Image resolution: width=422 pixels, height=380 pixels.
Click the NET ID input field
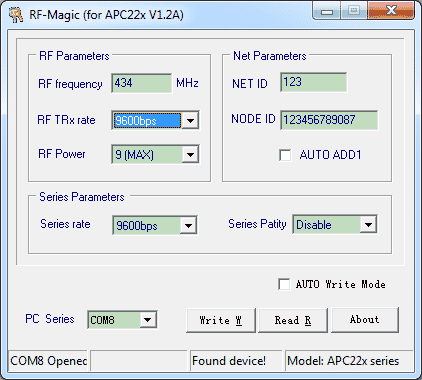click(x=313, y=82)
